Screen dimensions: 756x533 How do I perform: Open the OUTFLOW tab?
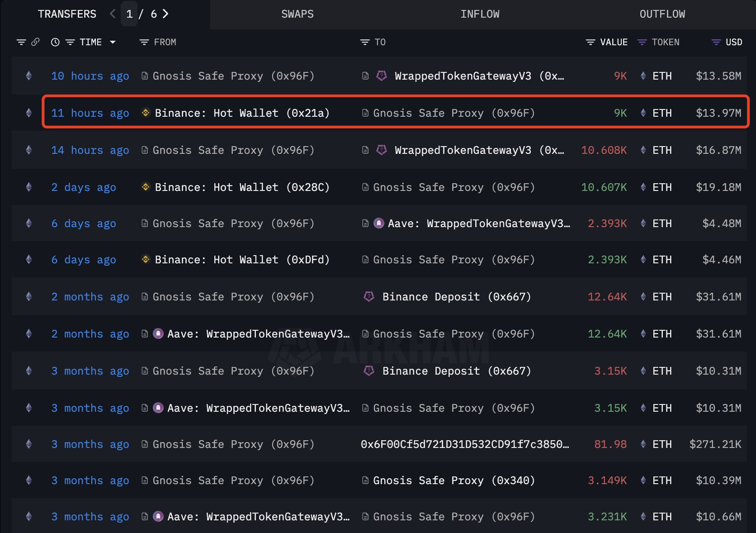click(662, 14)
